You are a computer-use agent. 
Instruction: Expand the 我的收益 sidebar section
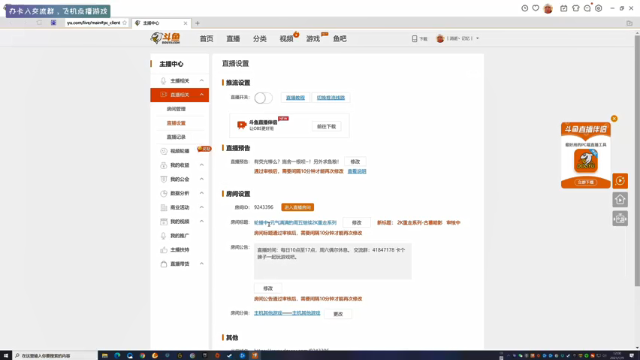pyautogui.click(x=202, y=165)
